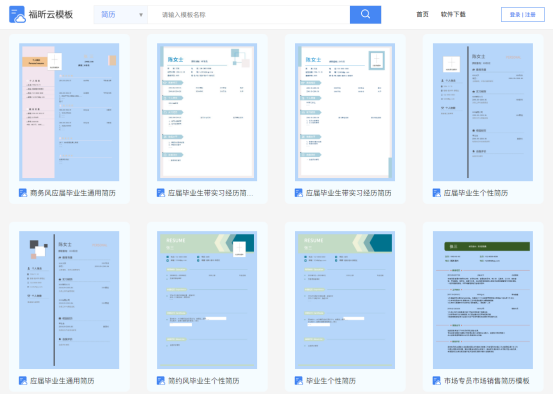Click file icon beside 应届毕业生带实习经历简...
The image size is (553, 394).
(x=161, y=193)
